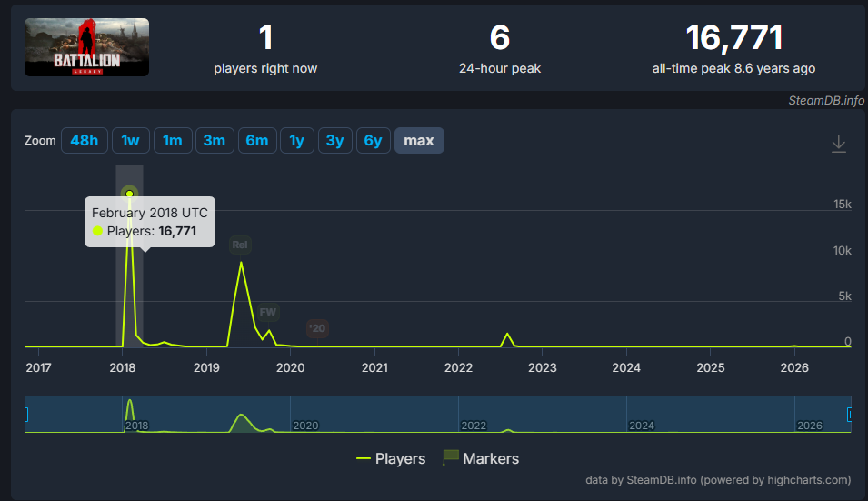
Task: Toggle the Markers series in legend
Action: point(481,458)
